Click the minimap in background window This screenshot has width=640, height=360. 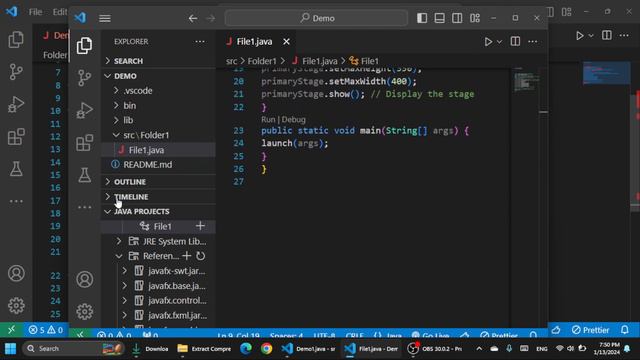point(607,73)
